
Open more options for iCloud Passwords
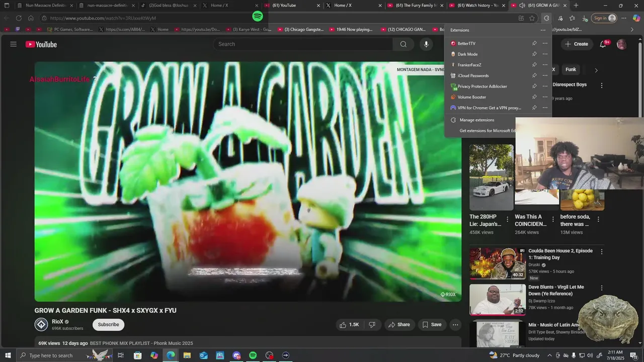(545, 75)
